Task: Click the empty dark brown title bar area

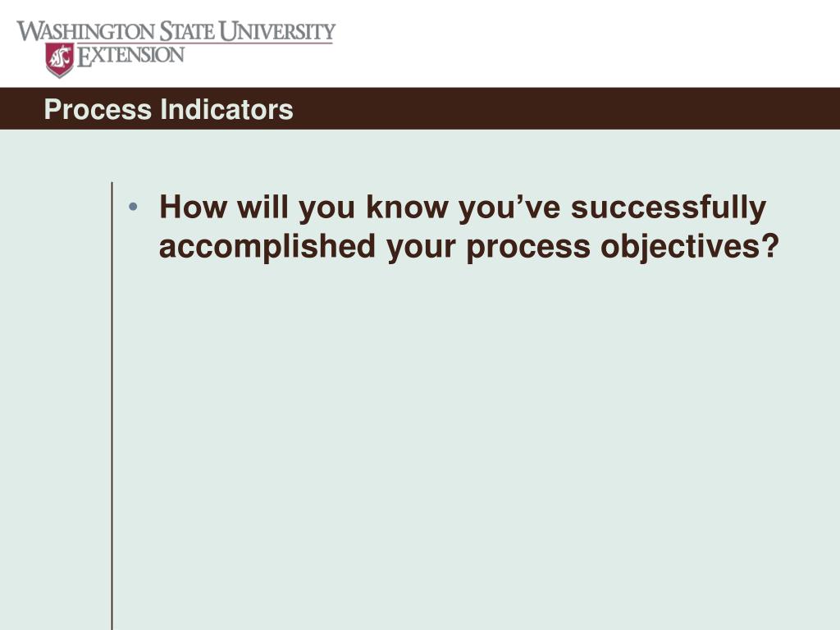Action: pyautogui.click(x=563, y=109)
